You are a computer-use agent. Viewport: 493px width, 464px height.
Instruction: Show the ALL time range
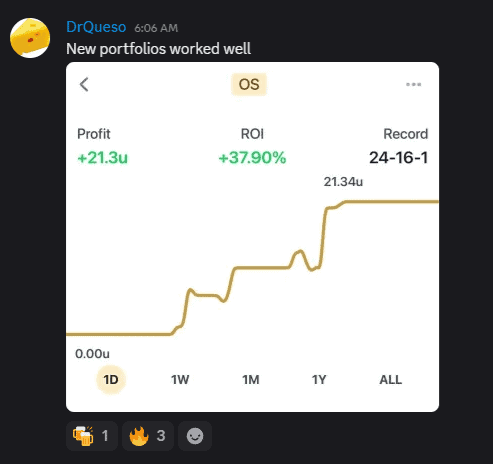[391, 380]
